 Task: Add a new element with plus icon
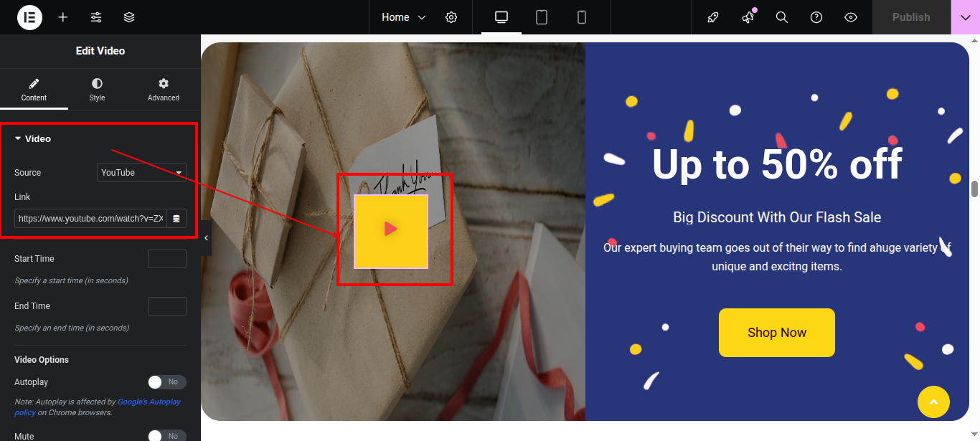click(x=63, y=17)
